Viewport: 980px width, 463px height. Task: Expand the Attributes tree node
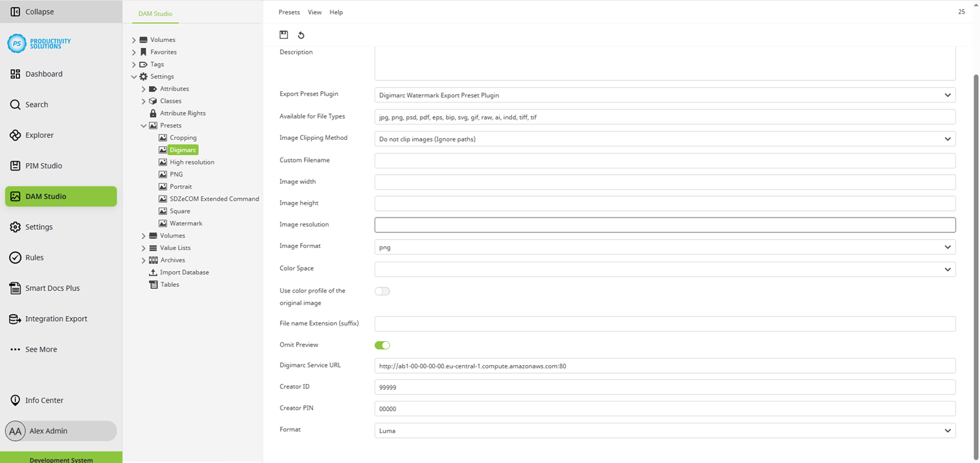click(x=144, y=89)
